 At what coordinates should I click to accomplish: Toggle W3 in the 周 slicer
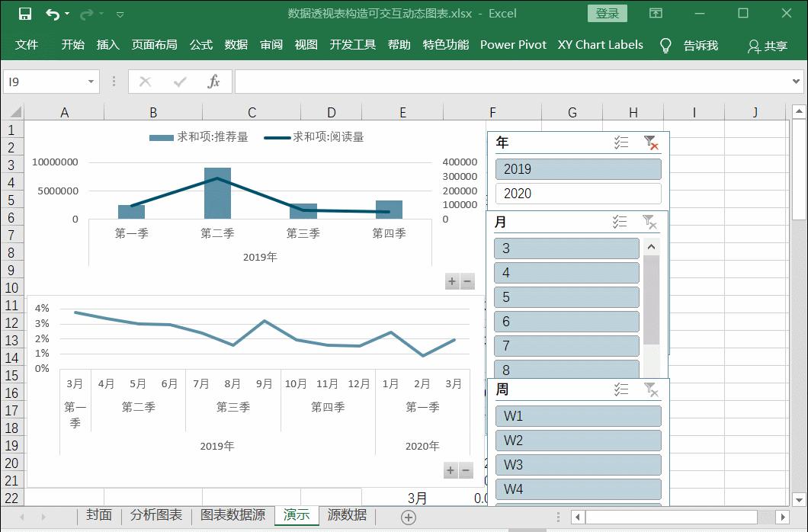pyautogui.click(x=577, y=464)
